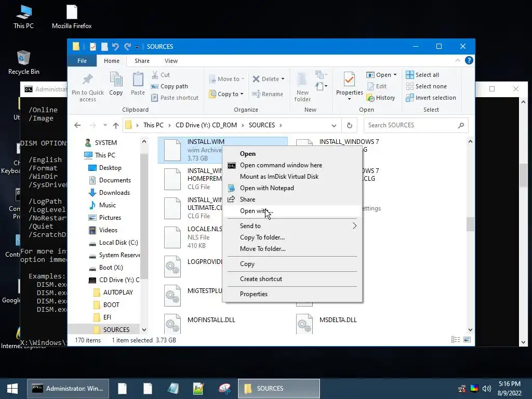Choose Mount as ImDisk Virtual Disk
This screenshot has width=532, height=399.
pyautogui.click(x=292, y=177)
